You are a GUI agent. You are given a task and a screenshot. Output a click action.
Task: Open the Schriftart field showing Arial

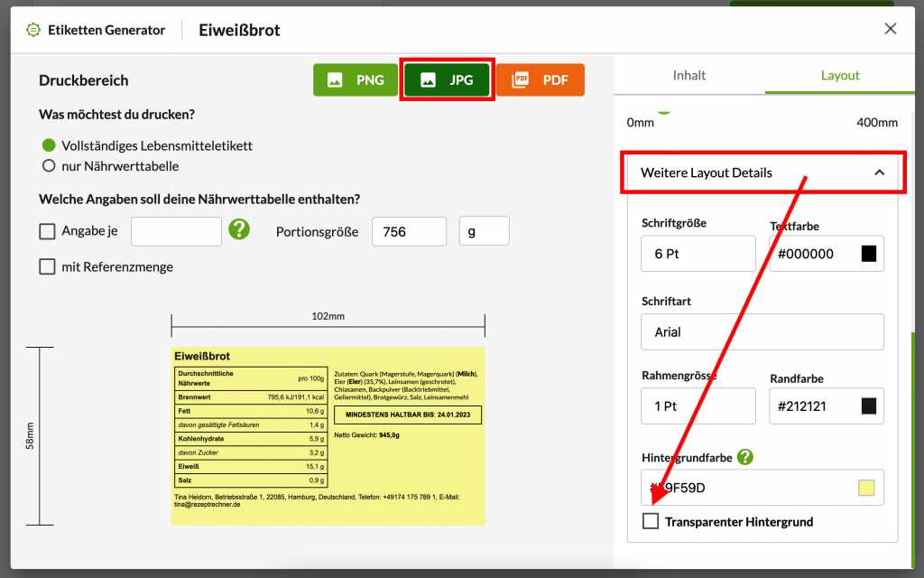(762, 332)
